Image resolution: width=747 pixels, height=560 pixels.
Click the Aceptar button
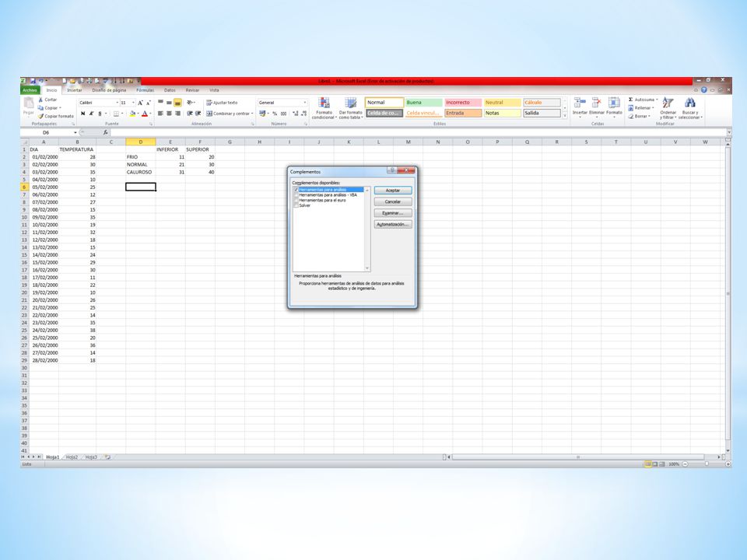click(x=392, y=191)
